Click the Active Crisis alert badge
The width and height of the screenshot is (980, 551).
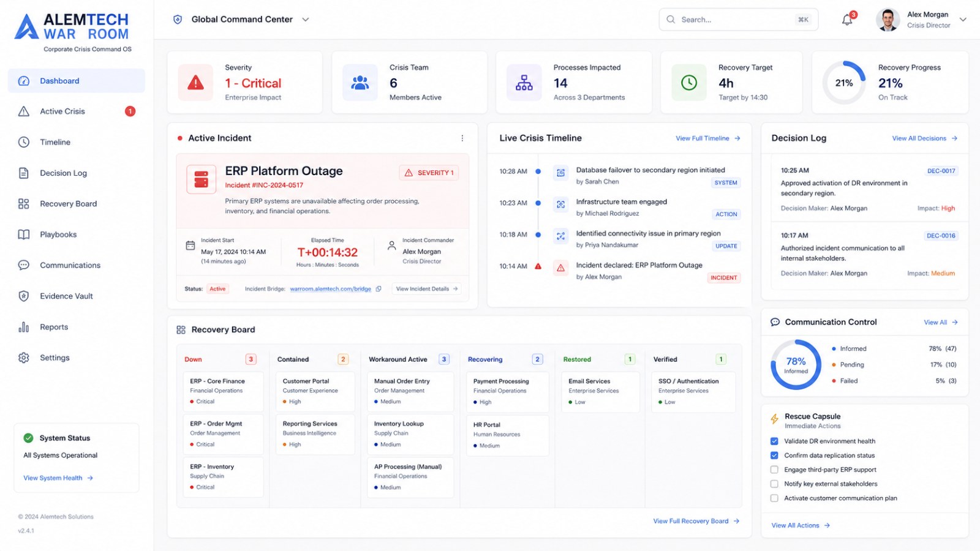pyautogui.click(x=130, y=111)
